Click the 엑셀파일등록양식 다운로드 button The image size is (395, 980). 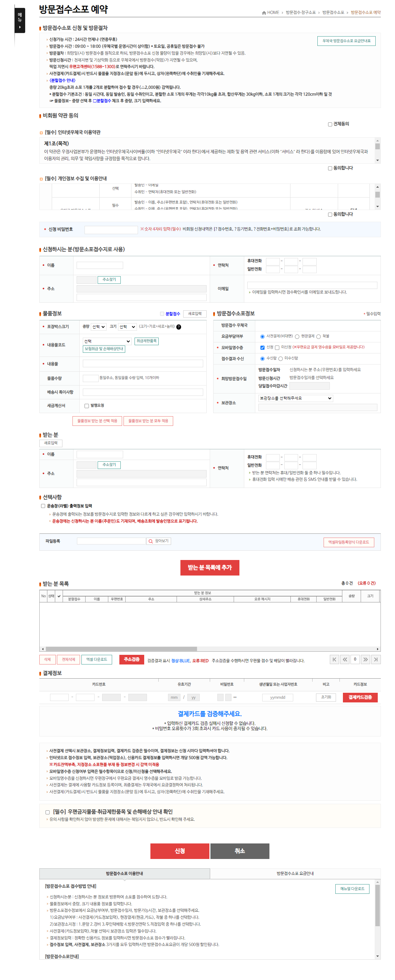348,542
